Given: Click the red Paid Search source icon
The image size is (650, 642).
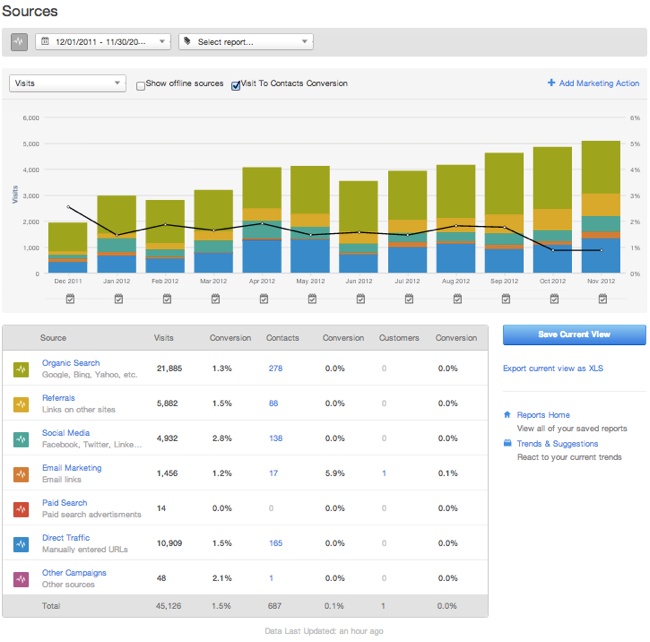Looking at the screenshot, I should coord(21,509).
